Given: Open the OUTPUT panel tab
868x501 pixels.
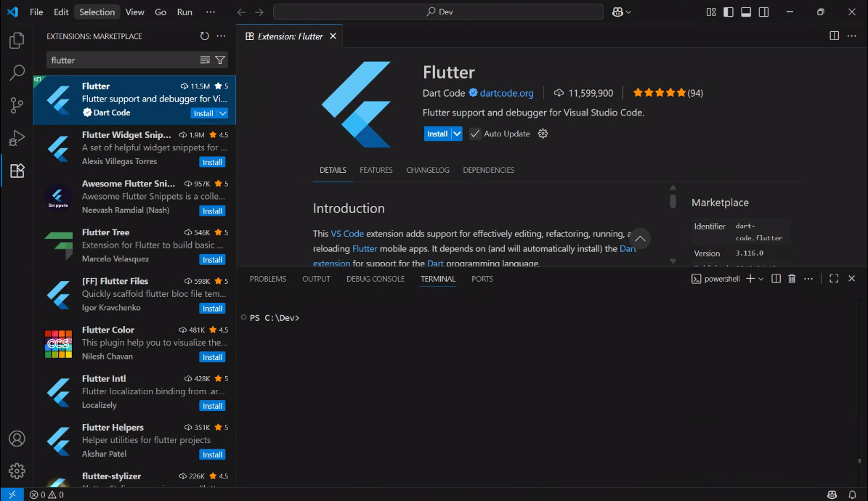Looking at the screenshot, I should point(316,279).
